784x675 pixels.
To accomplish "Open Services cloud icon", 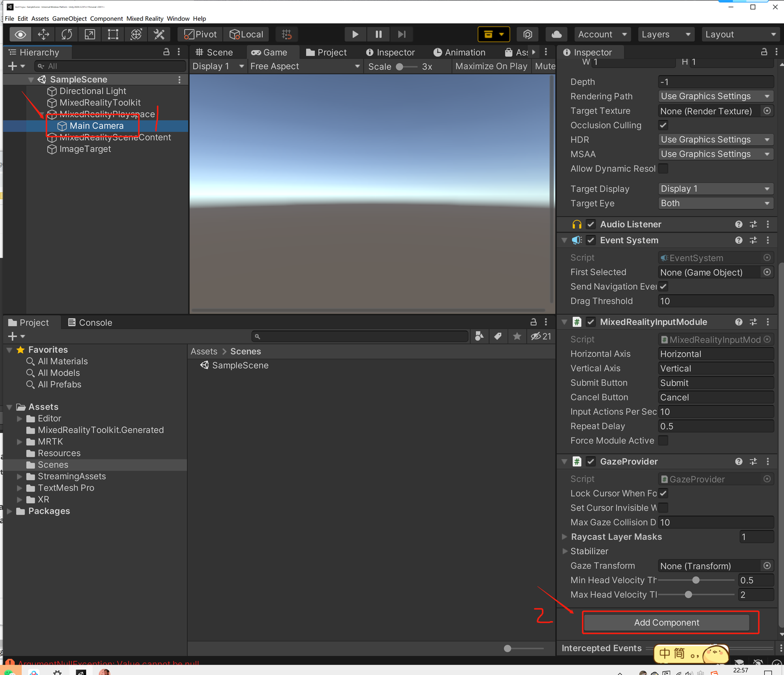I will point(557,34).
